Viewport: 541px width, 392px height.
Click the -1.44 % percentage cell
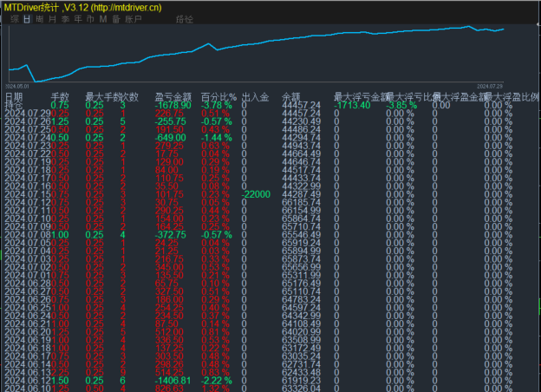(217, 138)
